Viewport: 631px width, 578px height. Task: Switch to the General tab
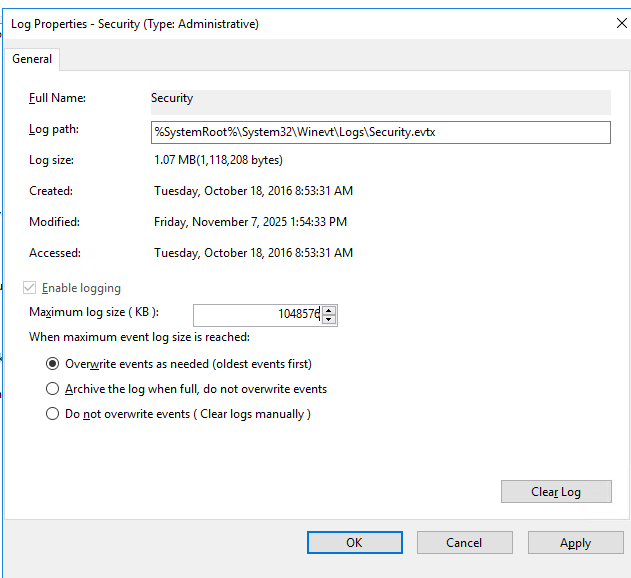point(31,59)
